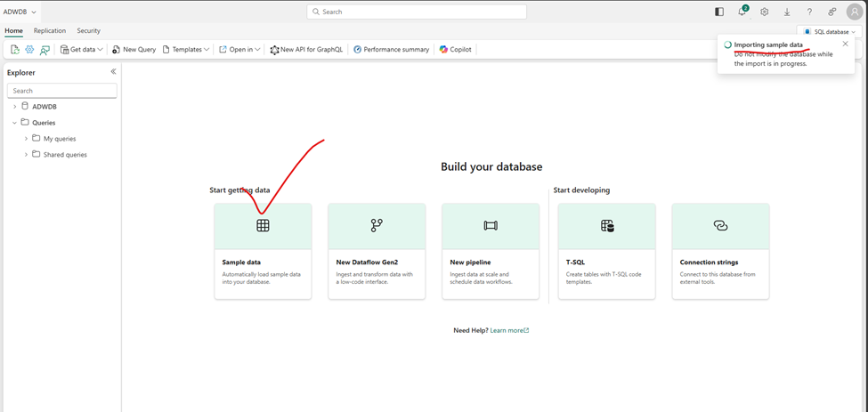The image size is (868, 412).
Task: Open the settings gear in header
Action: click(x=764, y=12)
